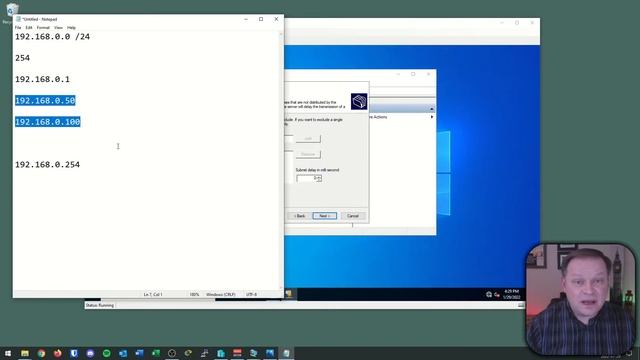Click the Add exclusion button in wizard

tap(308, 139)
